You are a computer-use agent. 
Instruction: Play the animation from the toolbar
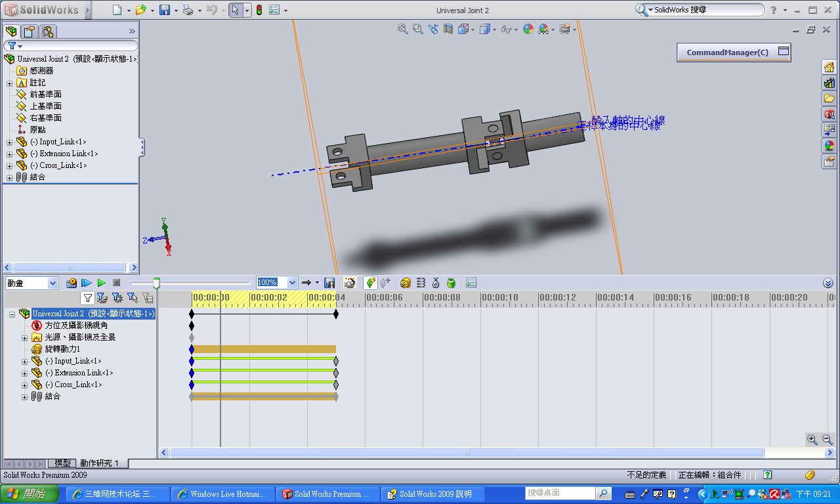(100, 282)
